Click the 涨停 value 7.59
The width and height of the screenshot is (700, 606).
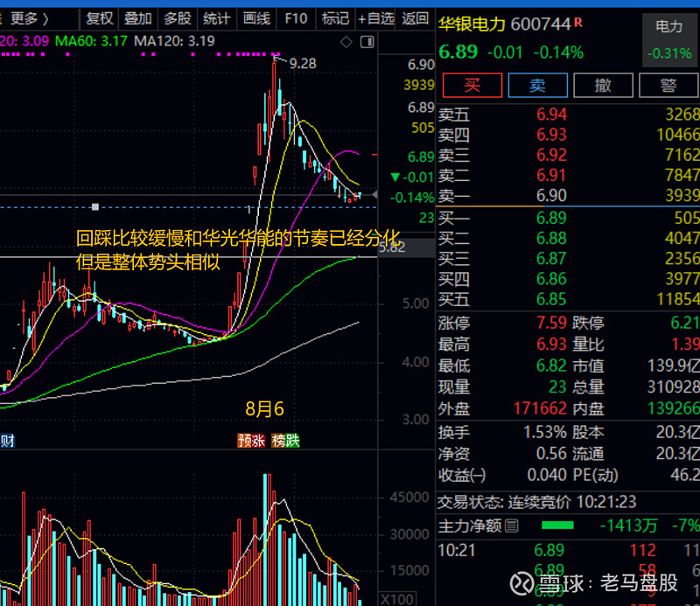coord(551,322)
